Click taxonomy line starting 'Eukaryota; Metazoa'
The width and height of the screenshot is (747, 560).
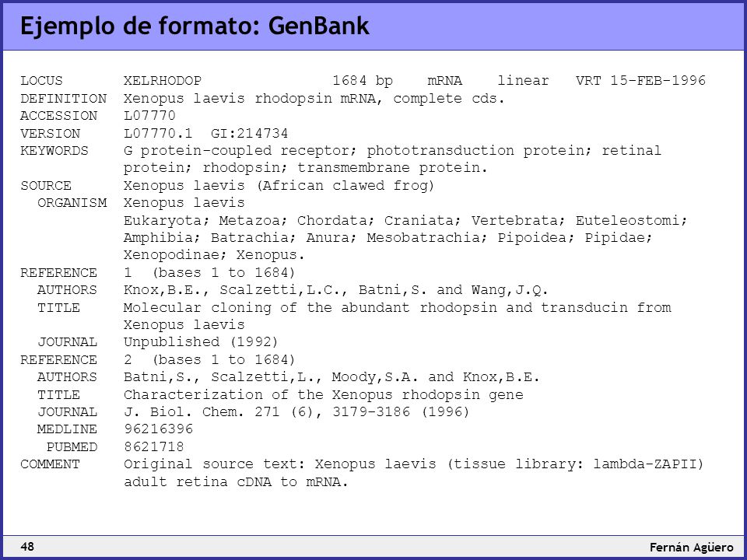[x=405, y=220]
